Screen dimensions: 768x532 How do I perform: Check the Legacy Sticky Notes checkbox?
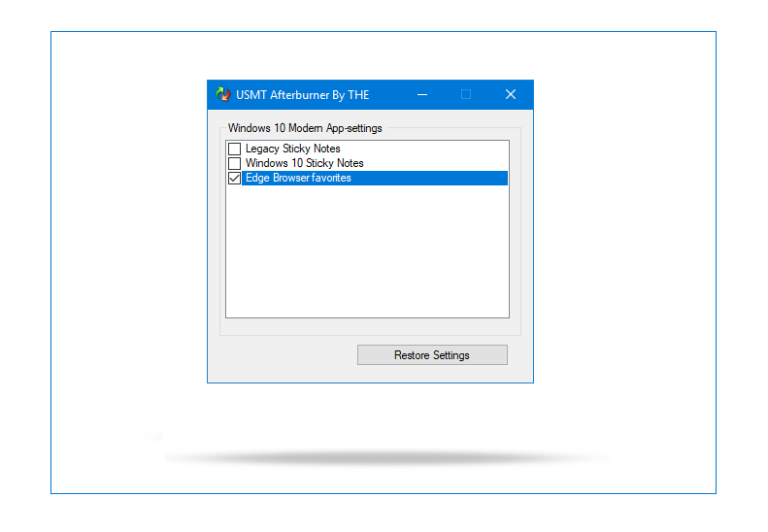tap(235, 149)
